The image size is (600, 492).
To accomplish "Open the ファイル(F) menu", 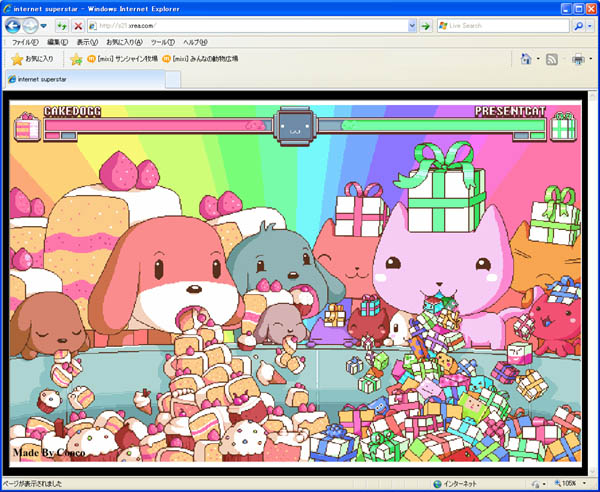I will [x=25, y=42].
